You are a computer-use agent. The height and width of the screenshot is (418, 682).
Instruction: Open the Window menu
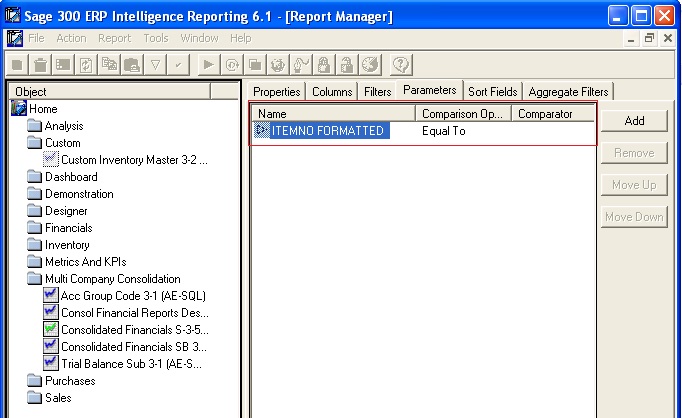[199, 38]
